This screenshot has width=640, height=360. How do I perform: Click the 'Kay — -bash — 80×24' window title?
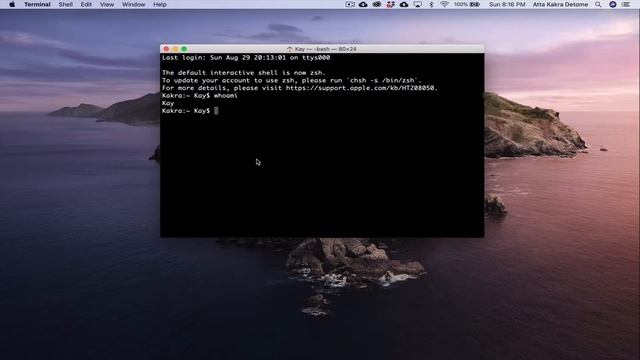coord(325,49)
